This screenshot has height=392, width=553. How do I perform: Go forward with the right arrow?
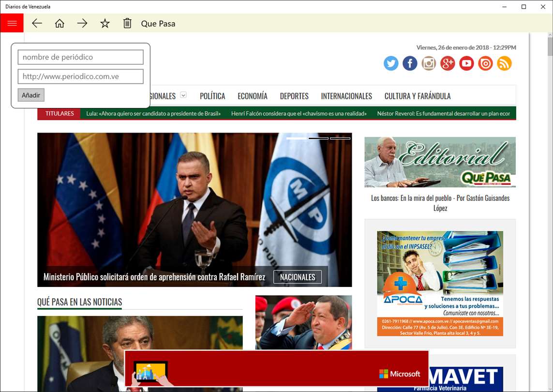tap(82, 23)
